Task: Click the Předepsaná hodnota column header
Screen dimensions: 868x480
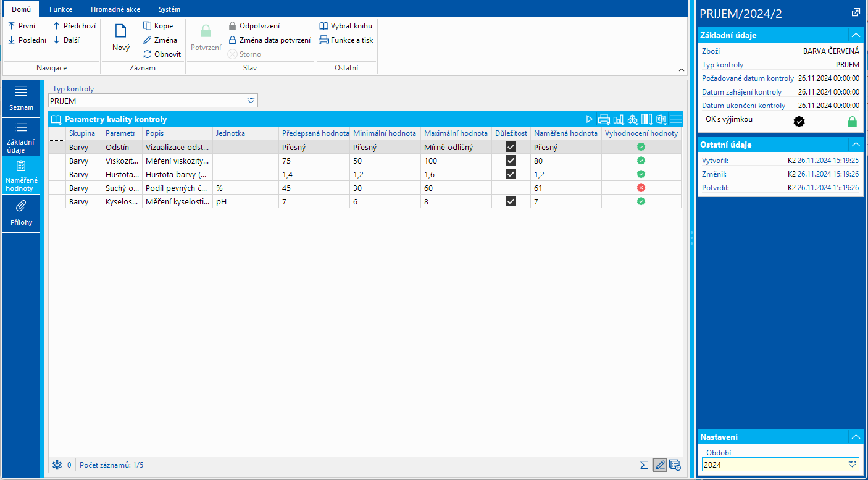Action: (314, 133)
